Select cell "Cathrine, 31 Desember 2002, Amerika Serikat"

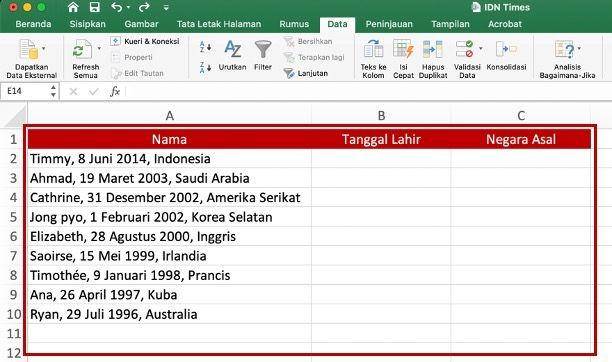point(169,198)
